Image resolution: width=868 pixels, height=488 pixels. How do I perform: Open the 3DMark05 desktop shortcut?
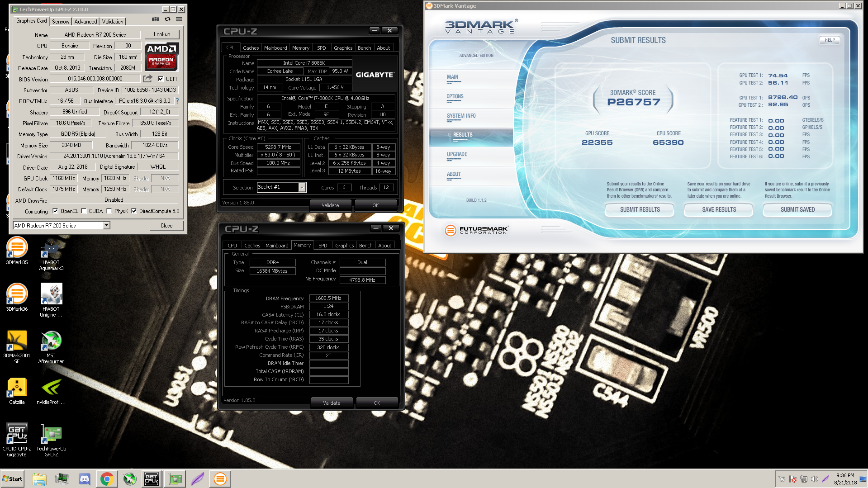click(17, 251)
